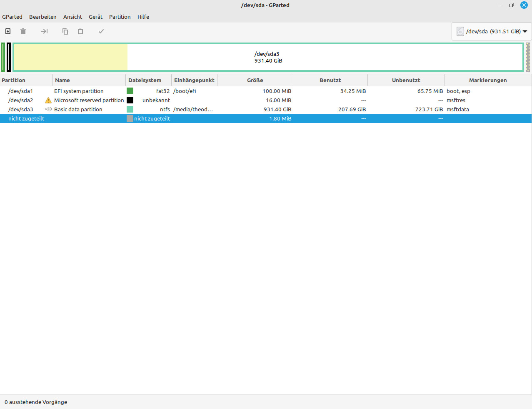Screen dimensions: 532x409
Task: Click the msftdata flag cell
Action: click(x=458, y=109)
